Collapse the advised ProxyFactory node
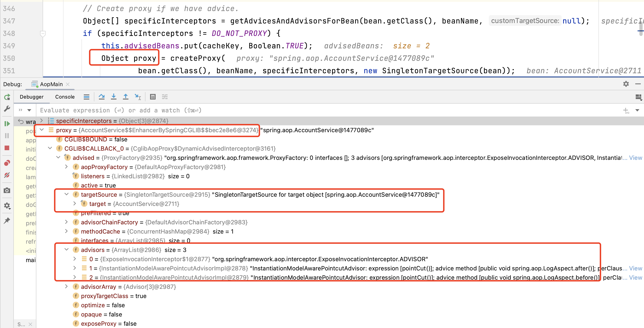Viewport: 644px width, 328px height. [58, 158]
